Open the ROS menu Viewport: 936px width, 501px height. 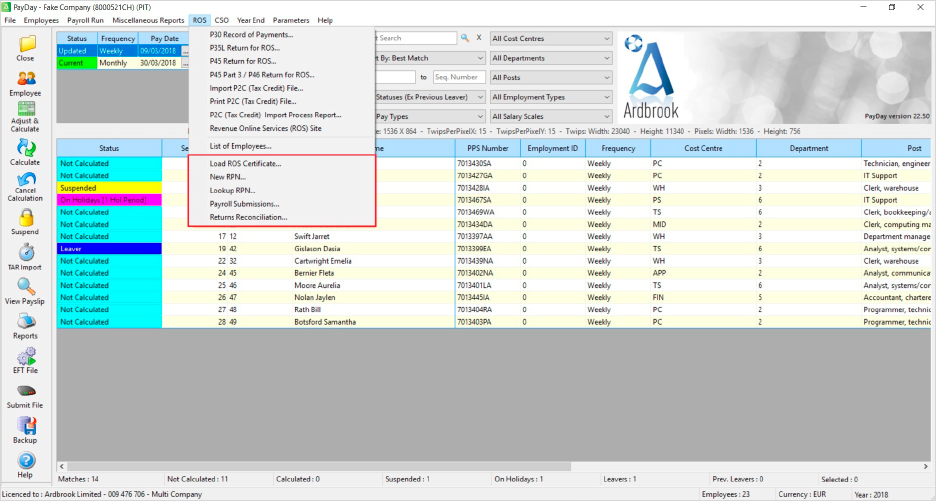tap(199, 20)
